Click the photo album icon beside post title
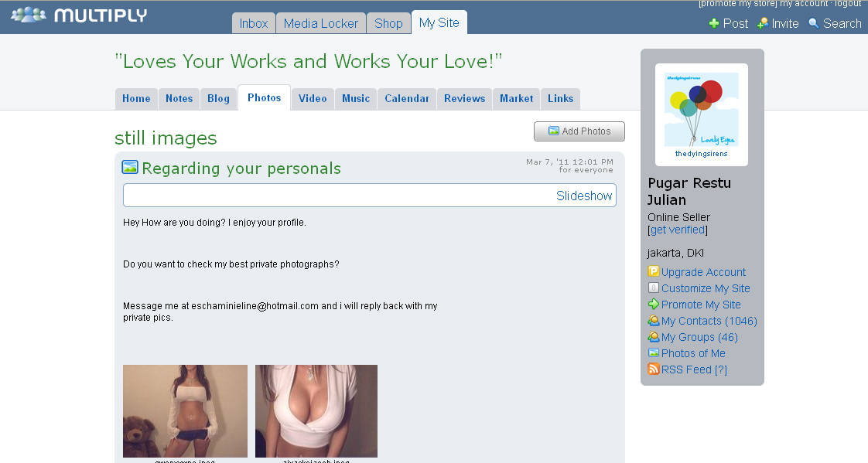 pos(130,168)
